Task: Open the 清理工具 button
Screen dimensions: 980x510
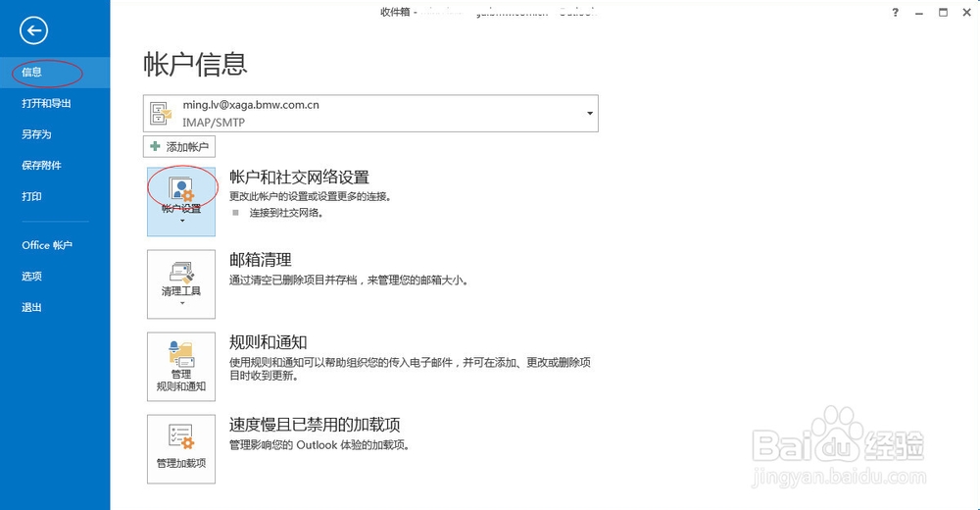Action: point(181,284)
